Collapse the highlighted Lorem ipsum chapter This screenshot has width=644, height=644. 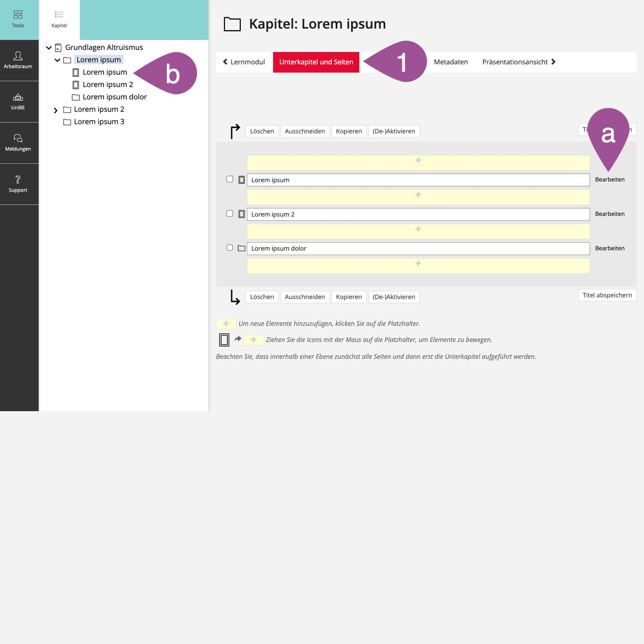point(57,60)
